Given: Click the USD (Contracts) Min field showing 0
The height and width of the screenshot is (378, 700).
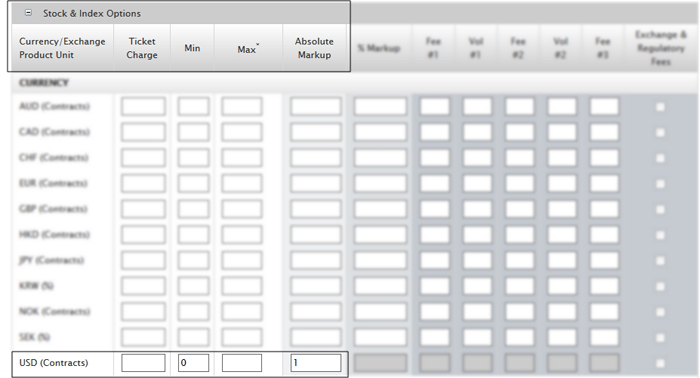Looking at the screenshot, I should pyautogui.click(x=193, y=363).
